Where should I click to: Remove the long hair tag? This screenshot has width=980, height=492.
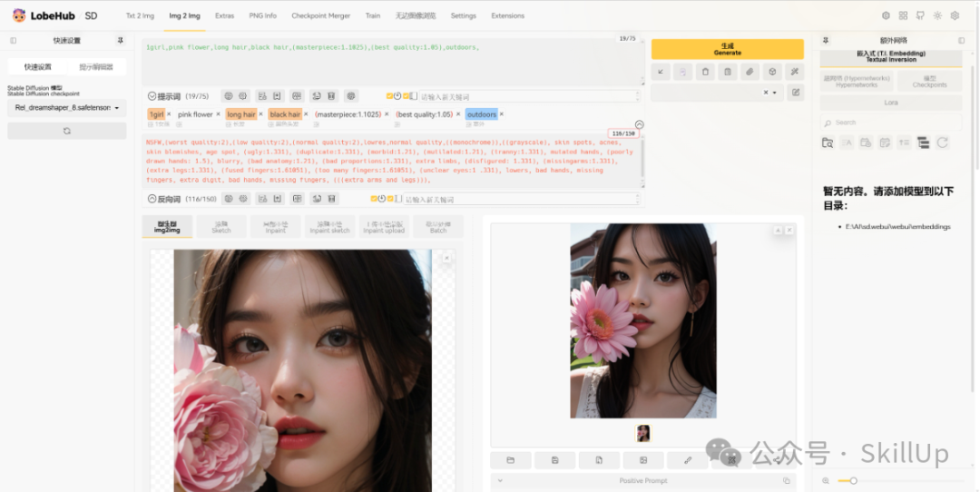coord(260,114)
